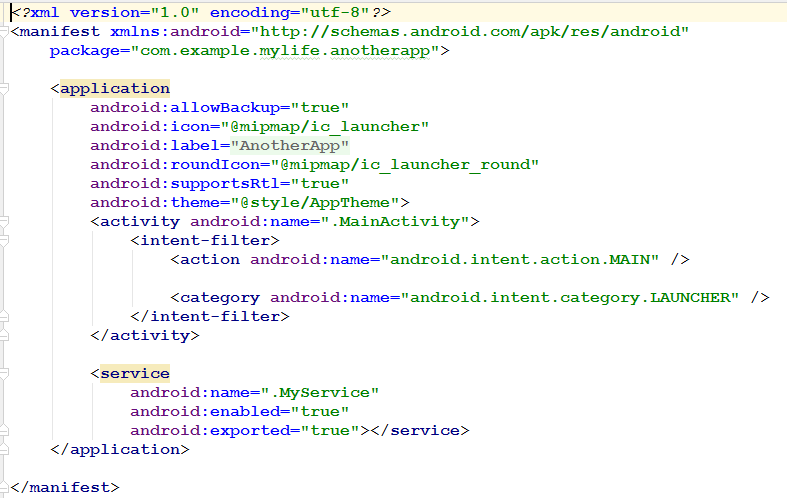Click the intent-filter opening tag
Viewport: 787px width, 498px height.
point(205,241)
